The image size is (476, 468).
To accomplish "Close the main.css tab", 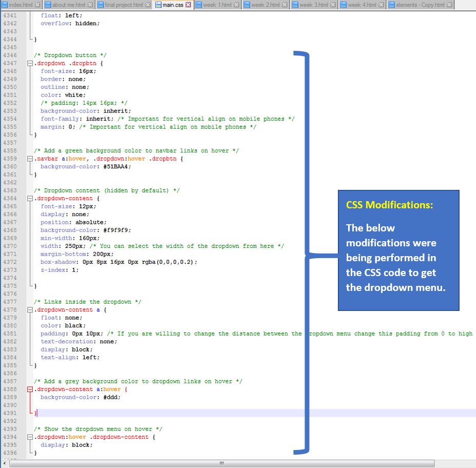I will [188, 5].
